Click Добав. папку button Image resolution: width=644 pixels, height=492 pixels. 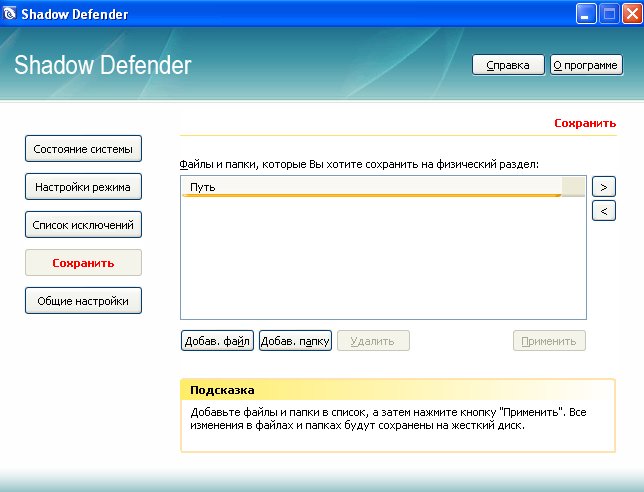coord(295,341)
